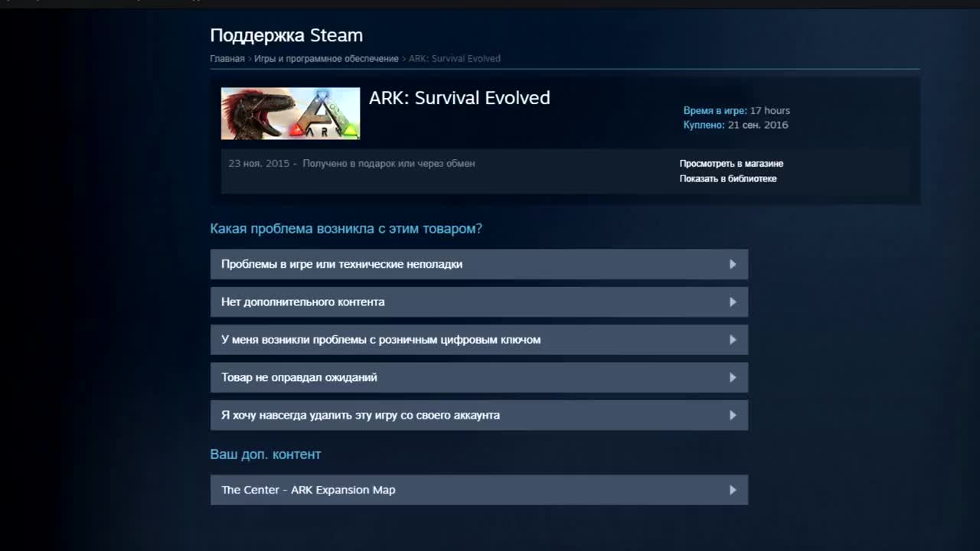Image resolution: width=980 pixels, height=551 pixels.
Task: Open 'The Center - ARK Expansion Map' entry
Action: (x=479, y=490)
